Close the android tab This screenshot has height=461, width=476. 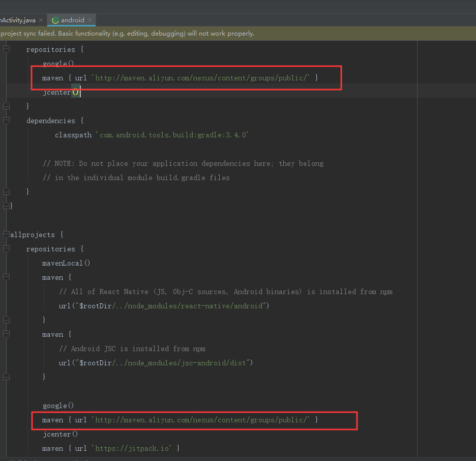90,20
